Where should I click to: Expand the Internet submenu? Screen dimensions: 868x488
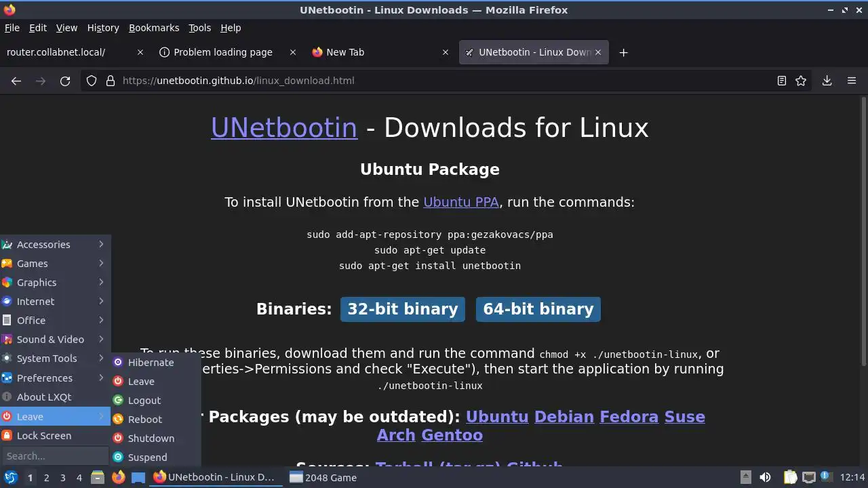56,302
